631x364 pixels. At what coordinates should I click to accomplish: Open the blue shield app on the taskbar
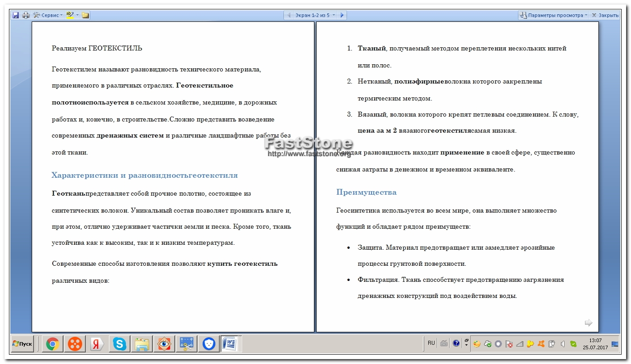[x=209, y=344]
